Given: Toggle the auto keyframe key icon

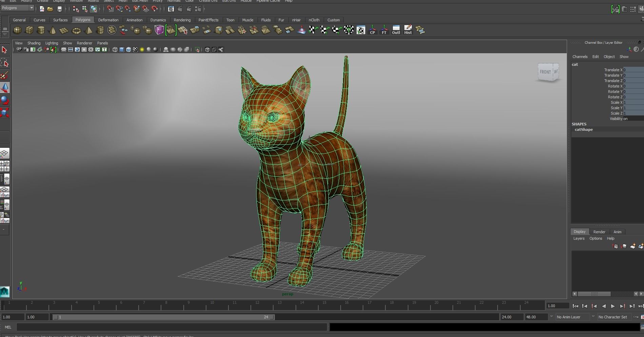Looking at the screenshot, I should (x=636, y=317).
